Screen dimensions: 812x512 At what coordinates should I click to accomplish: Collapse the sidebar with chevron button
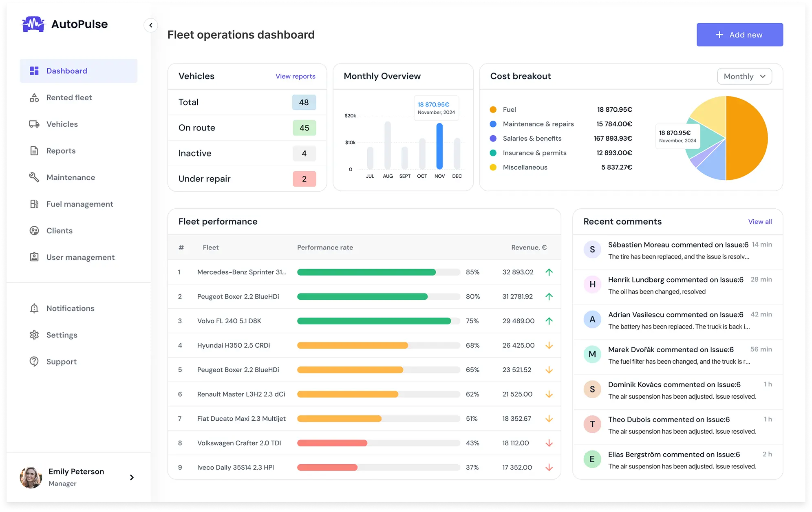click(x=151, y=25)
